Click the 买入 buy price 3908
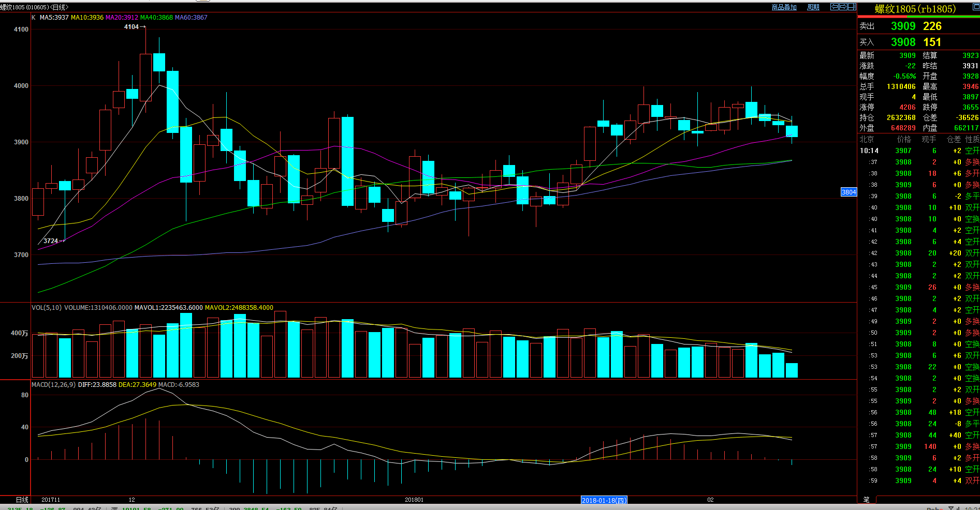Screen dimensions: 980x510 (903, 42)
